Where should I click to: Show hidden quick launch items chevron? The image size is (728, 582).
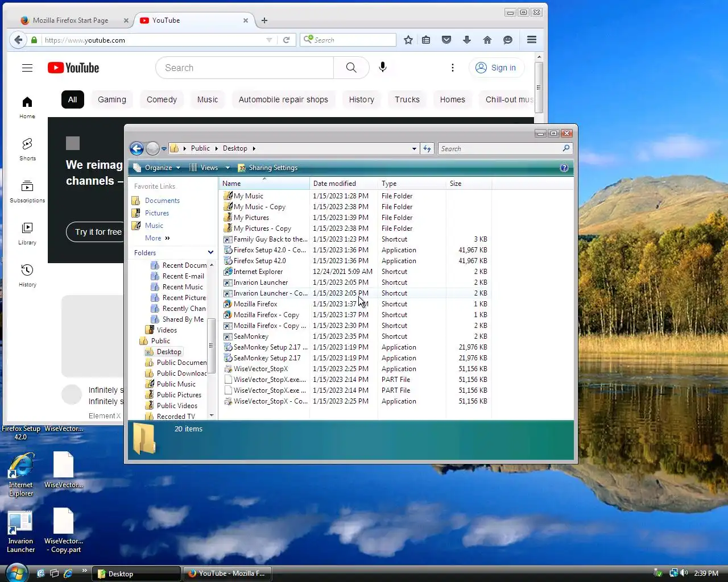[85, 571]
